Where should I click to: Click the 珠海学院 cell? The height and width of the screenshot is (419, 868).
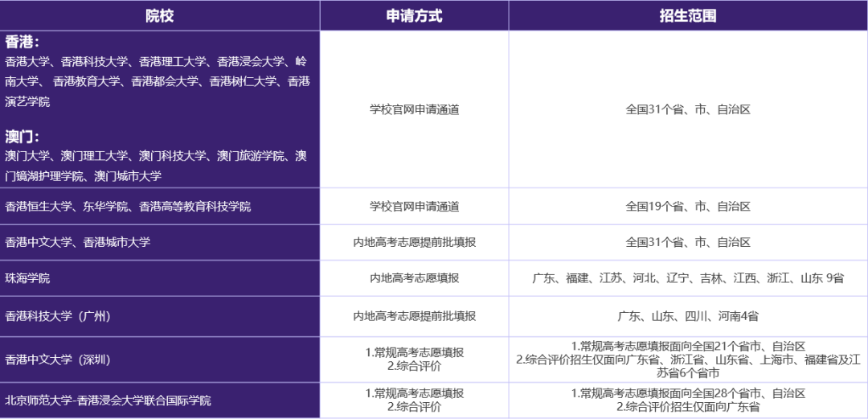(x=159, y=278)
